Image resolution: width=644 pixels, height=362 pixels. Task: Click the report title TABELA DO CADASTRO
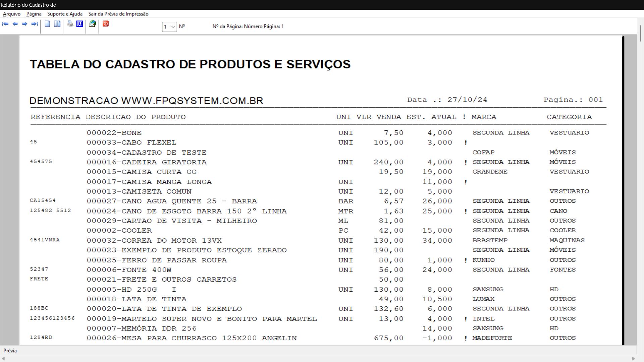190,64
